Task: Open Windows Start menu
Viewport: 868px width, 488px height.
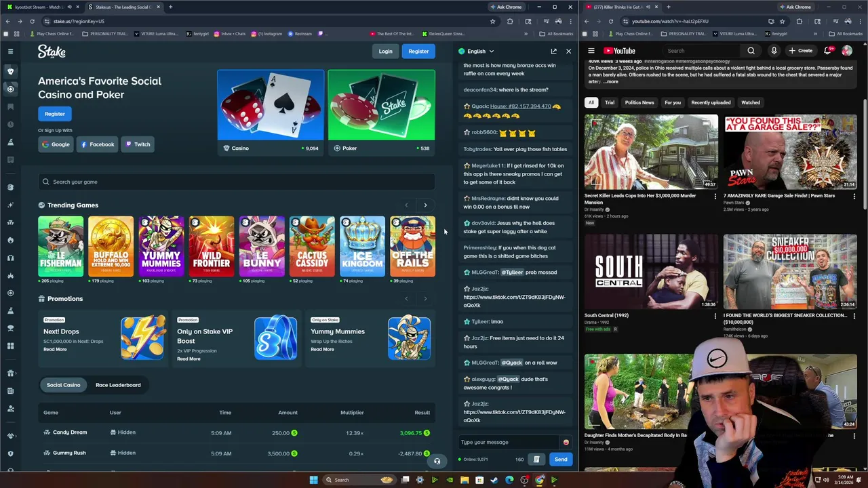Action: (313, 480)
